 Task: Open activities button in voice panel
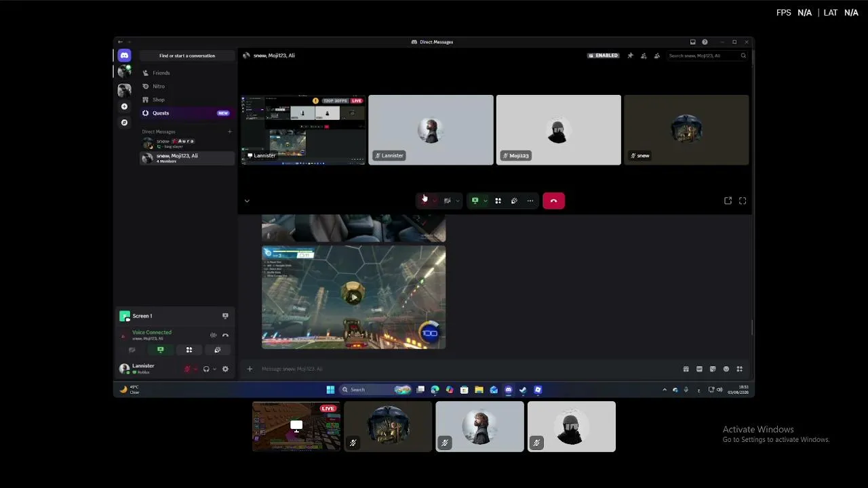[189, 350]
